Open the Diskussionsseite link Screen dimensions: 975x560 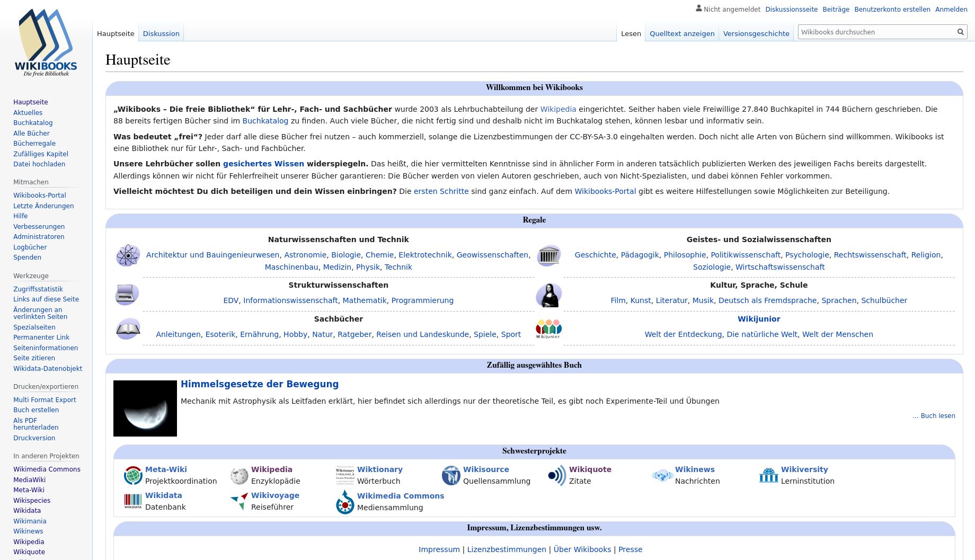click(791, 9)
